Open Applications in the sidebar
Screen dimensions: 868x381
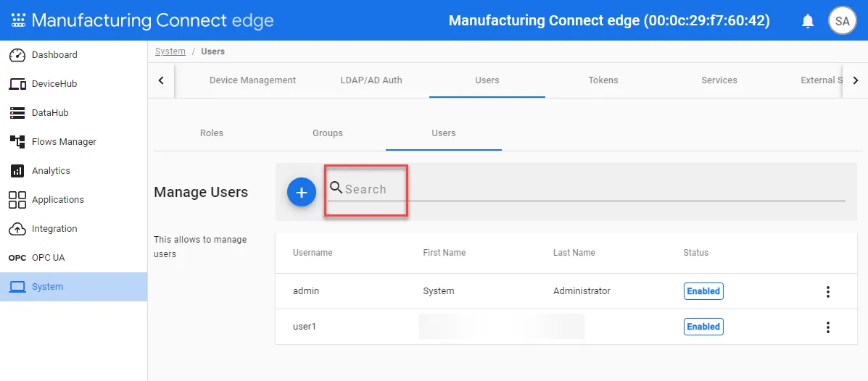(74, 200)
